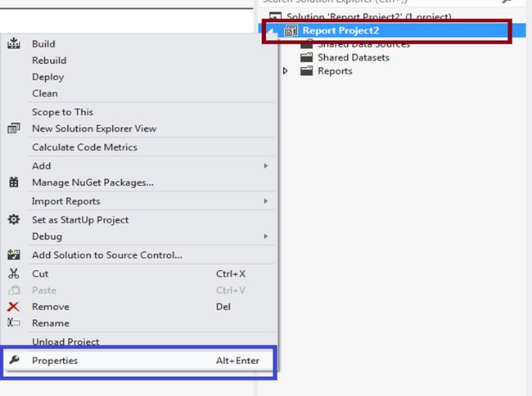The width and height of the screenshot is (532, 396).
Task: Click the Properties wrench icon
Action: (x=13, y=360)
